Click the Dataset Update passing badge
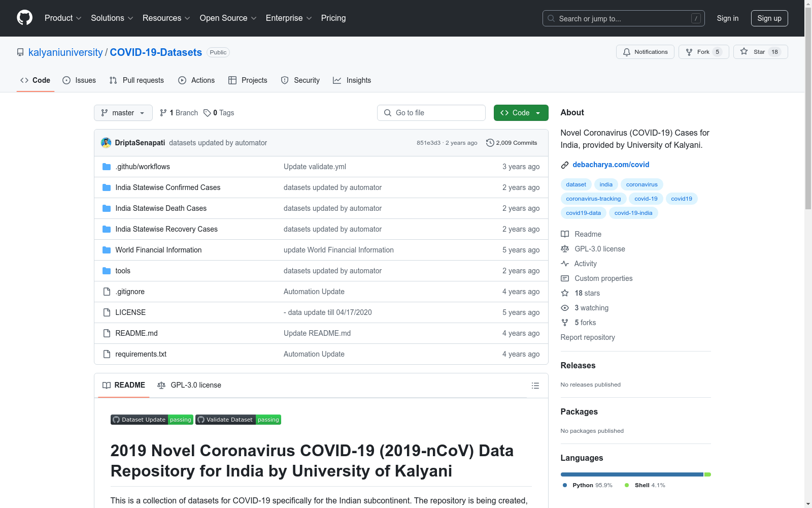This screenshot has width=812, height=508. [152, 420]
